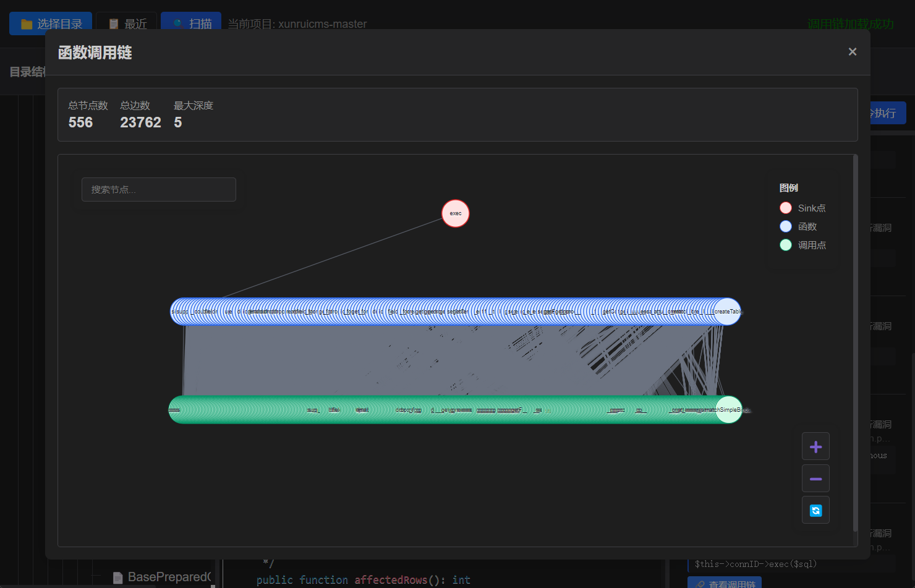Click the 调用链加载成功 status text
Image resolution: width=915 pixels, height=588 pixels.
point(851,23)
